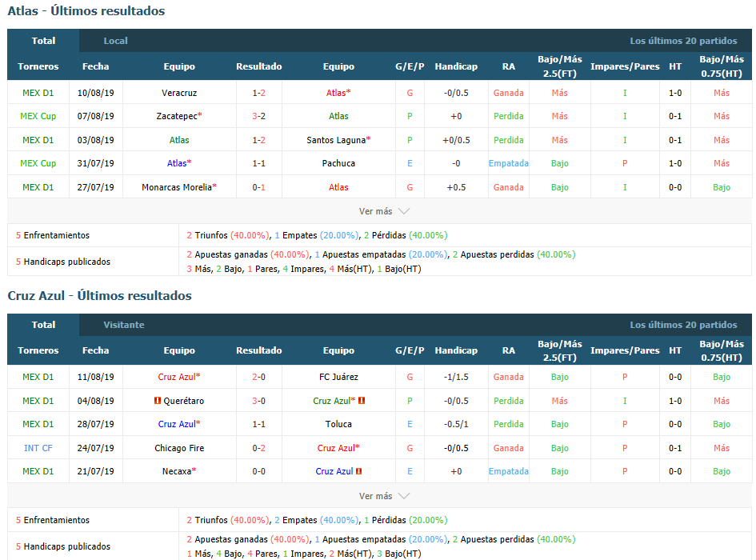Viewport: 756px width, 560px height.
Task: Open the Monarcas Morelia team link
Action: [x=177, y=187]
